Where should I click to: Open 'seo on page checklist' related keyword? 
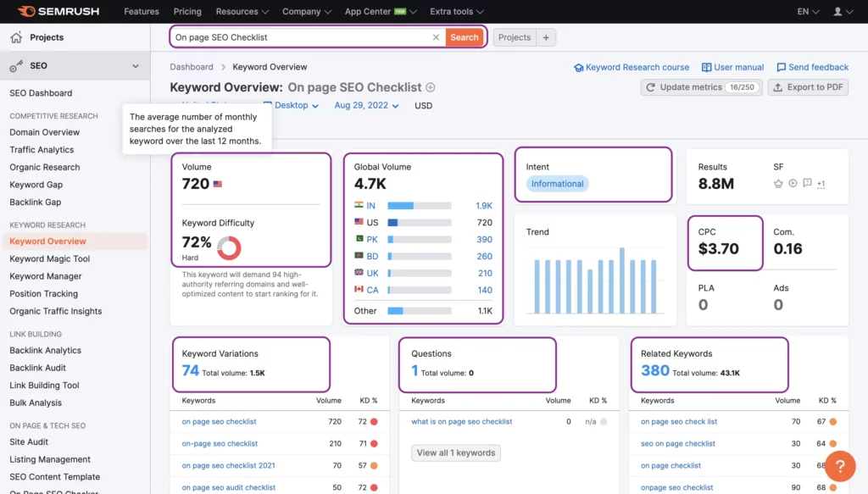point(677,443)
